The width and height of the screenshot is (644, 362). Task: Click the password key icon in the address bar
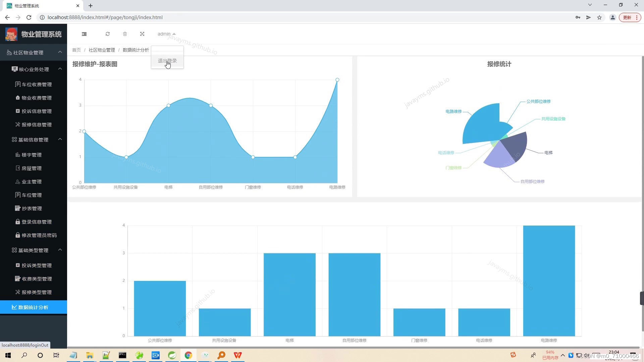tap(578, 17)
